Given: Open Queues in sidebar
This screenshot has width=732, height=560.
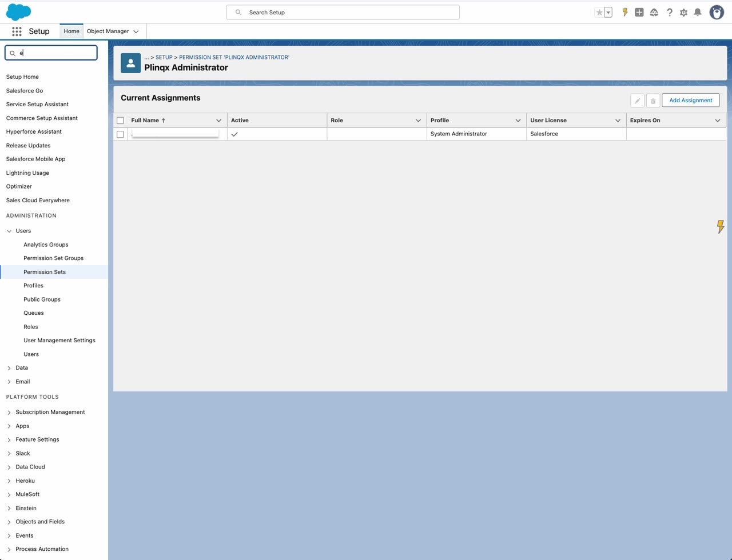Looking at the screenshot, I should tap(34, 313).
